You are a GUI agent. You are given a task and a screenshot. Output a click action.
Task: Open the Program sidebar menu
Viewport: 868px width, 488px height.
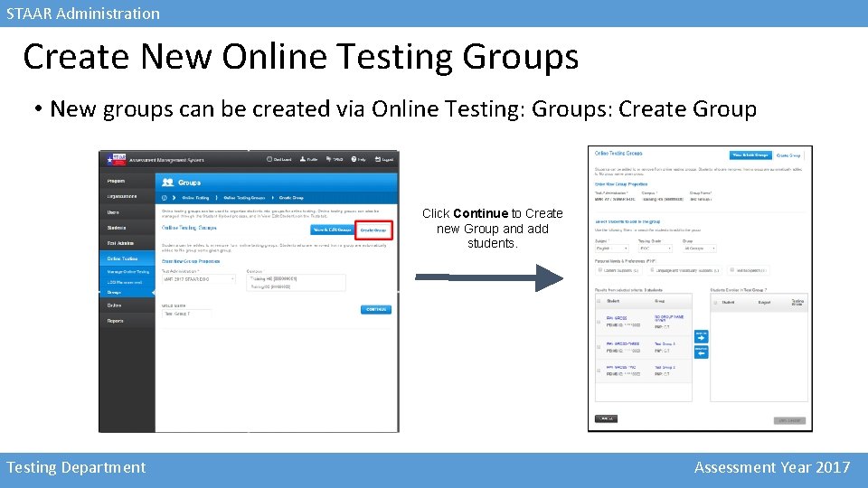click(x=127, y=181)
